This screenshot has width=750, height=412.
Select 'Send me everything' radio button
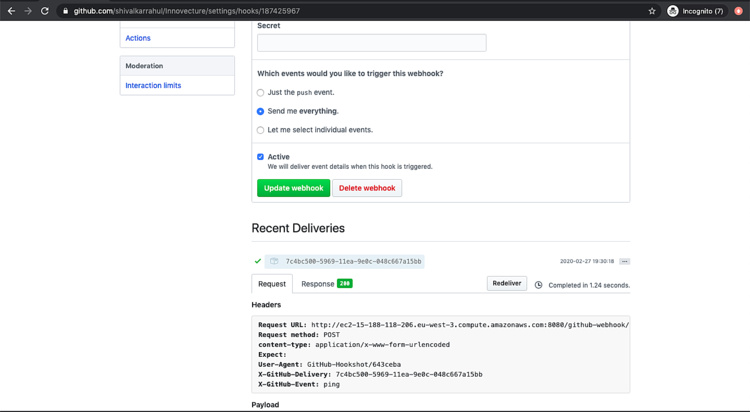click(261, 111)
